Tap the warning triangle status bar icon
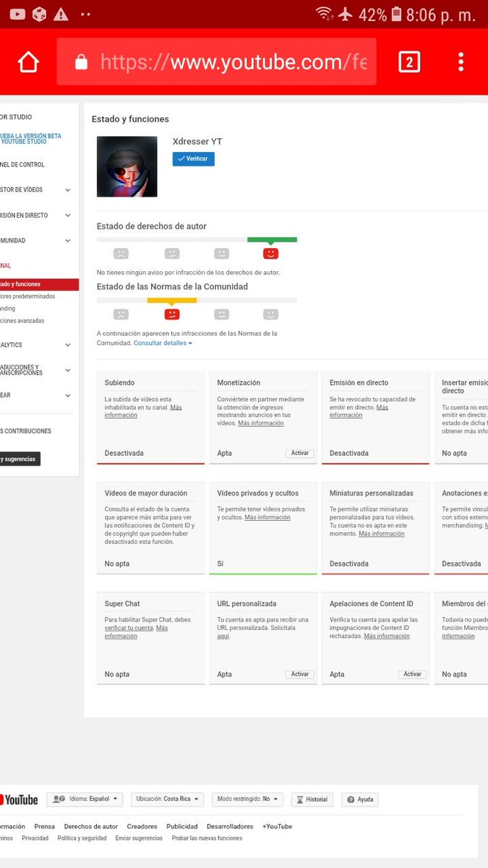 (61, 14)
